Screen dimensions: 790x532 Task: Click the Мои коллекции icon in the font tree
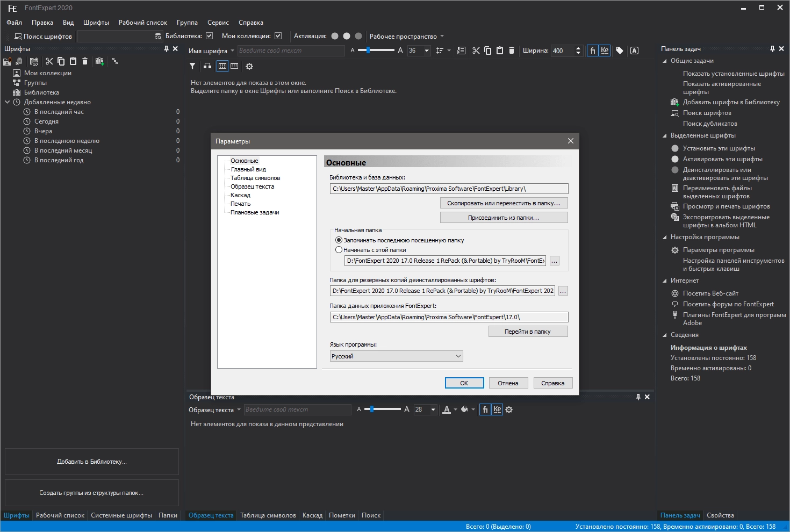17,73
